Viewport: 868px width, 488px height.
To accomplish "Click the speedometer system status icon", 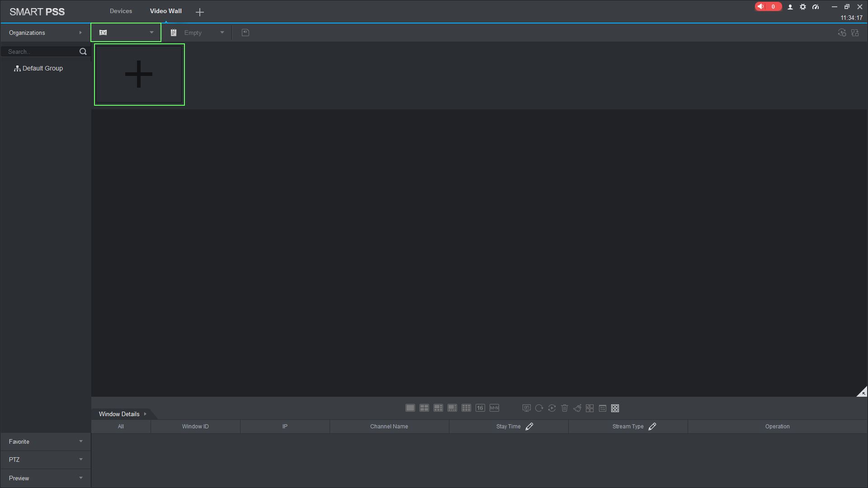I will (816, 7).
